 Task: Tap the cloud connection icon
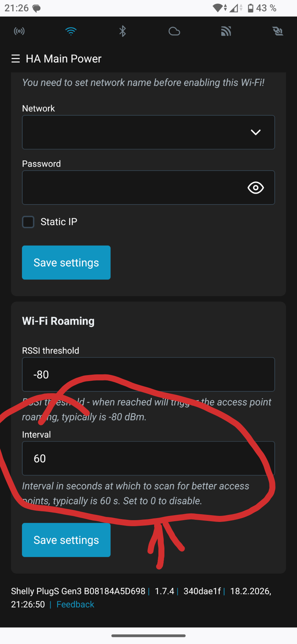tap(174, 31)
